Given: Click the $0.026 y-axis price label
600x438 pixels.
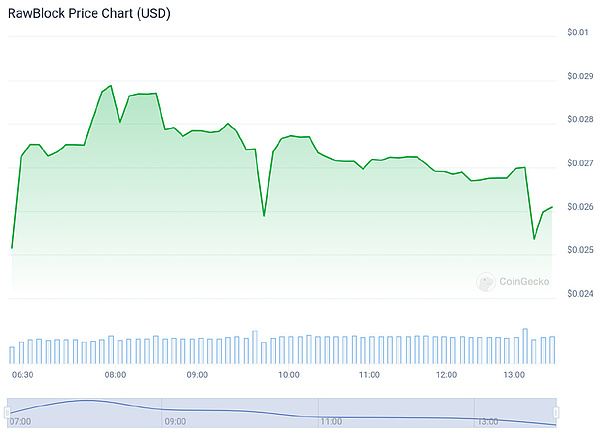Looking at the screenshot, I should click(x=579, y=207).
